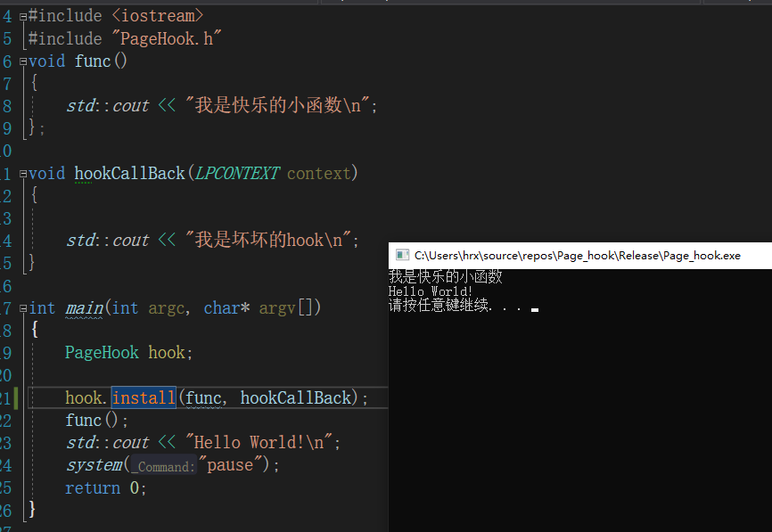Click func in the void func() definition
The height and width of the screenshot is (532, 772).
[93, 61]
